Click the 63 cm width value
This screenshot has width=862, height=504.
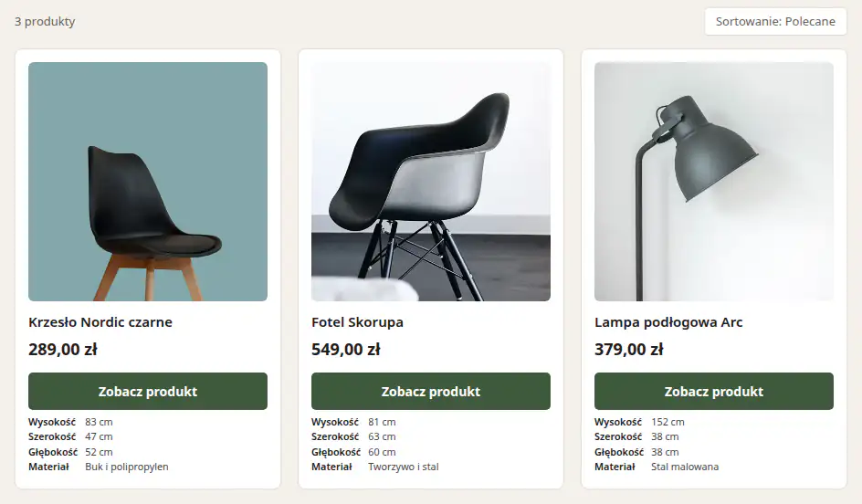click(382, 436)
